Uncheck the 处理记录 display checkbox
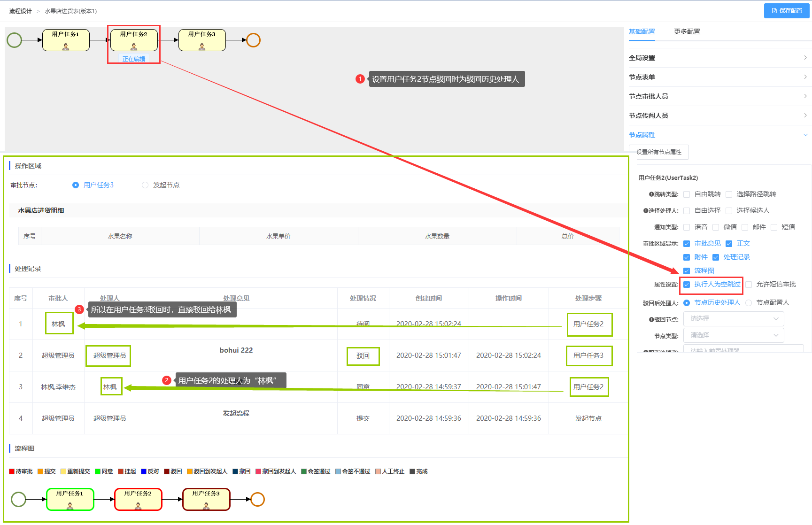 click(716, 257)
